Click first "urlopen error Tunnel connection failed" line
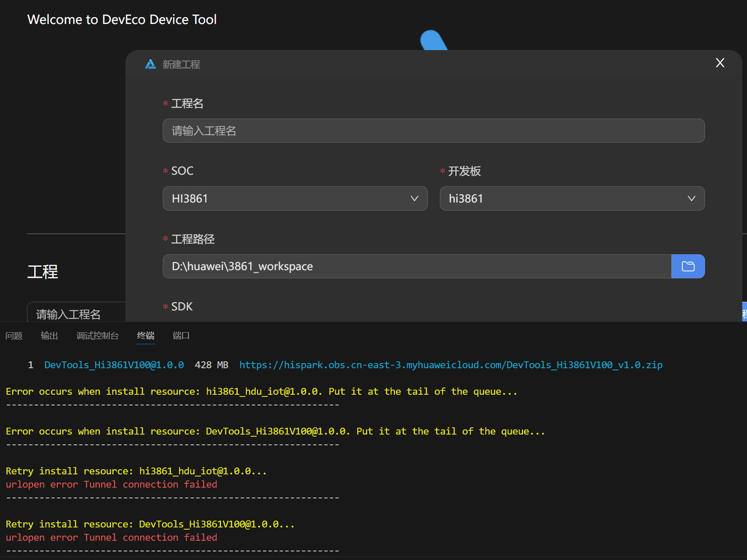 (111, 484)
